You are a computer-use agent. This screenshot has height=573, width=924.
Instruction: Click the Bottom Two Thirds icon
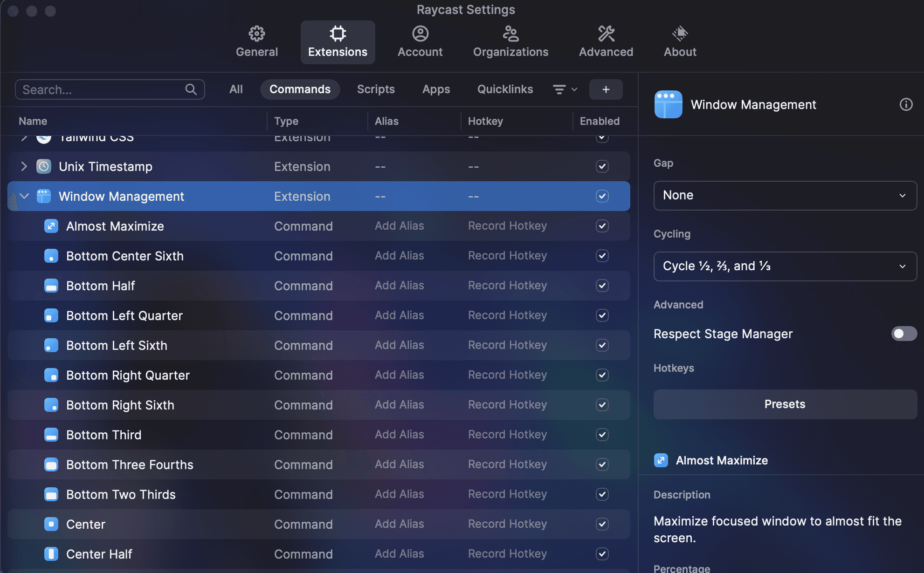[x=51, y=494]
